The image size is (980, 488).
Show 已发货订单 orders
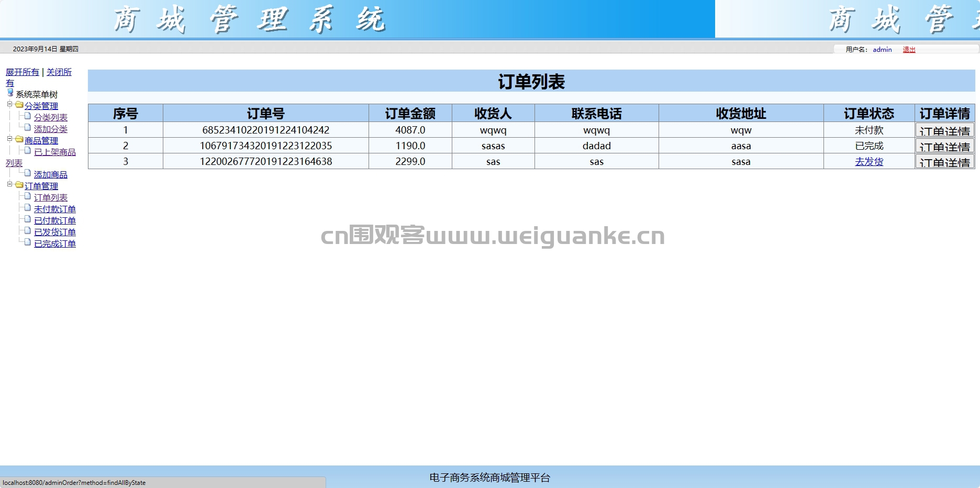(x=55, y=232)
